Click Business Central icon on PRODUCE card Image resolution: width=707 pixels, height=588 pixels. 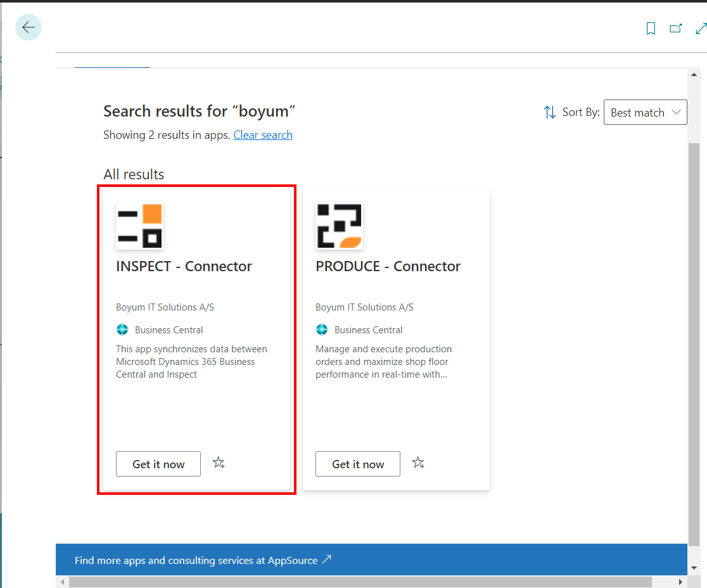click(322, 329)
